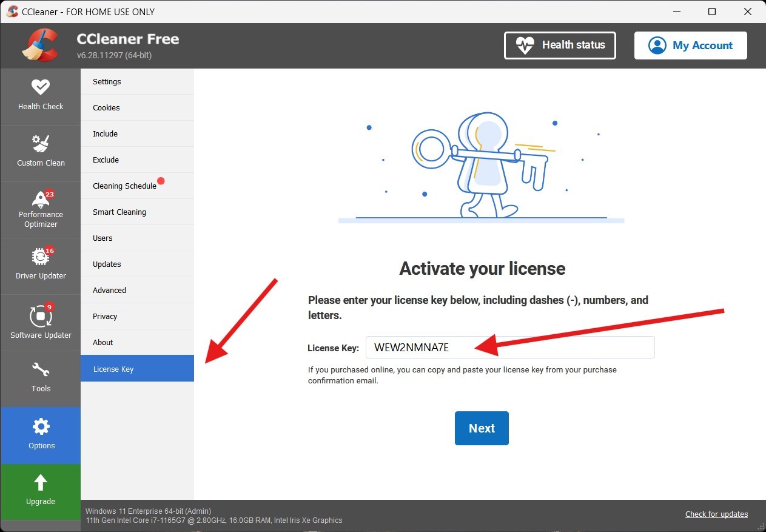This screenshot has height=532, width=766.
Task: Open My Account button
Action: (x=690, y=45)
